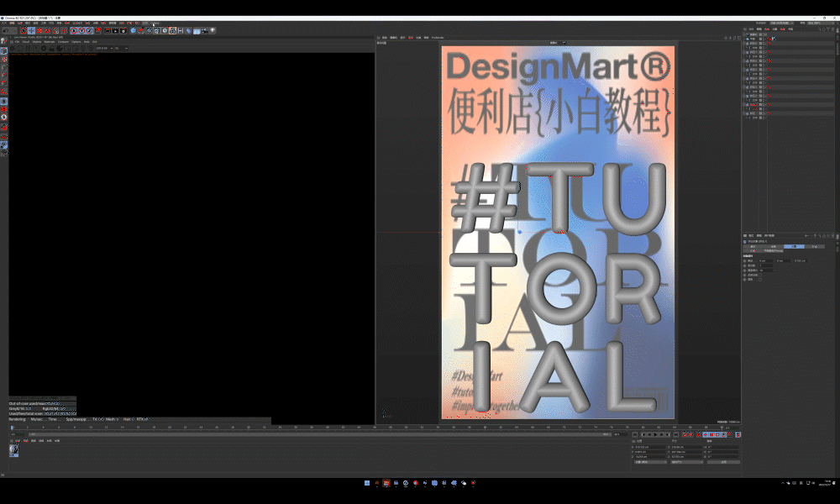This screenshot has height=504, width=840.
Task: Collapse the red highlighted extrude object
Action: click(744, 104)
